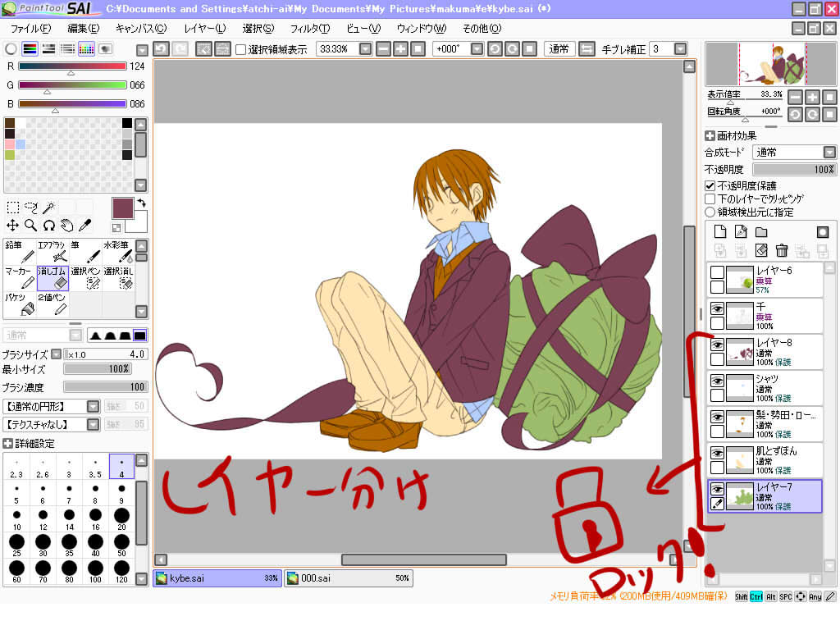Choose the magic wand tool
The image size is (840, 630).
48,208
